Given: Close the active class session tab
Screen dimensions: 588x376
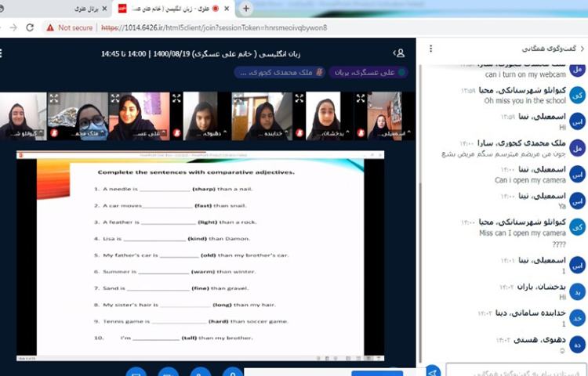Looking at the screenshot, I should (x=227, y=9).
